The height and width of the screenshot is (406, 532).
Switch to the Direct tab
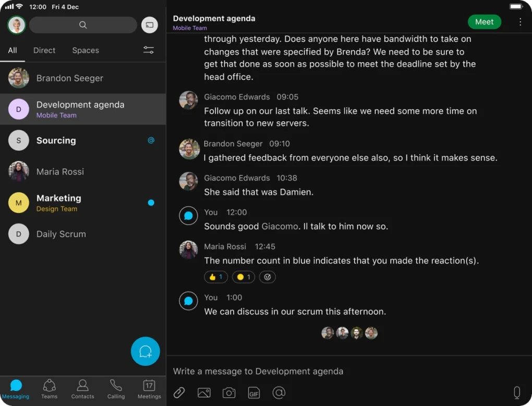pos(44,50)
